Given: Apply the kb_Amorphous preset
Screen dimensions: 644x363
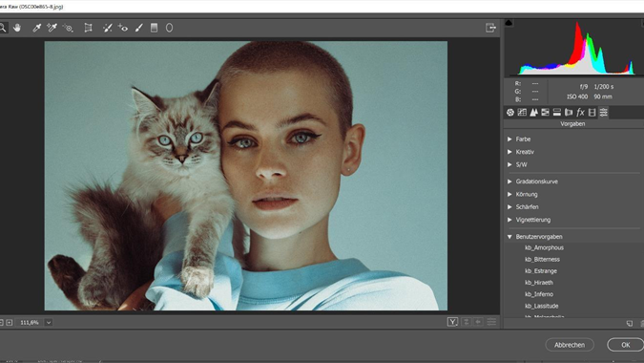Looking at the screenshot, I should click(544, 247).
